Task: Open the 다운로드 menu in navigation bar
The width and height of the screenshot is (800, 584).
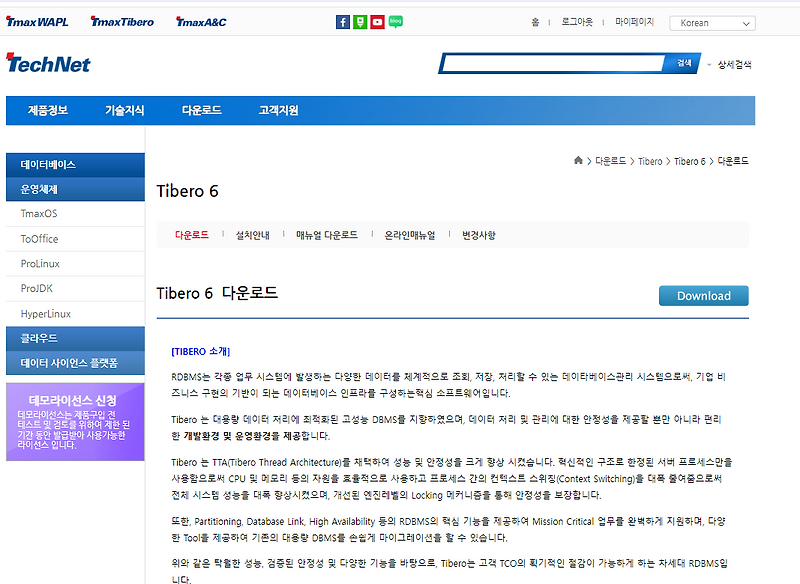Action: [x=199, y=109]
